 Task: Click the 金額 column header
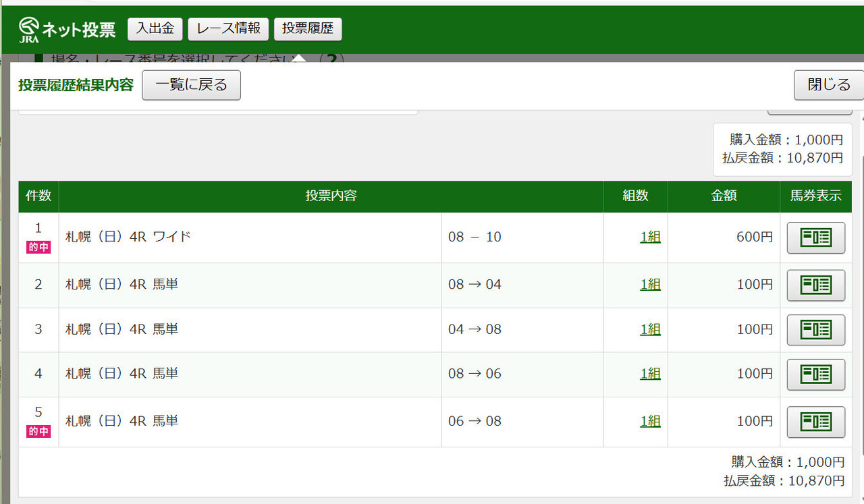point(724,196)
